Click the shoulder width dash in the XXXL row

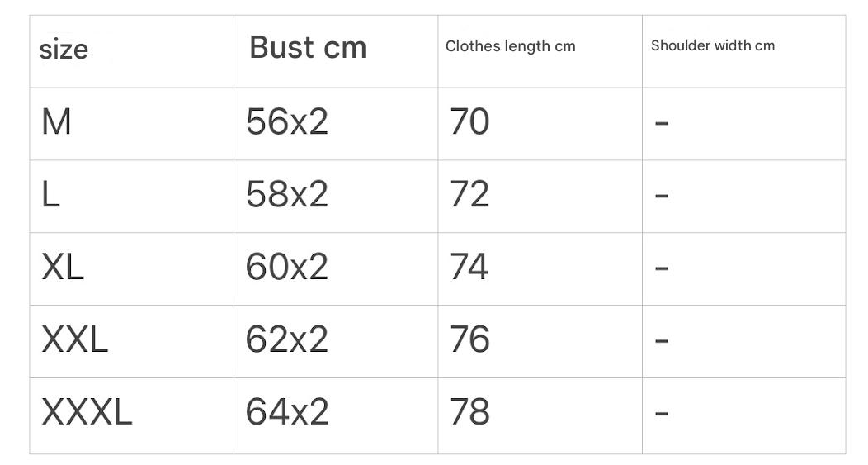click(x=661, y=414)
